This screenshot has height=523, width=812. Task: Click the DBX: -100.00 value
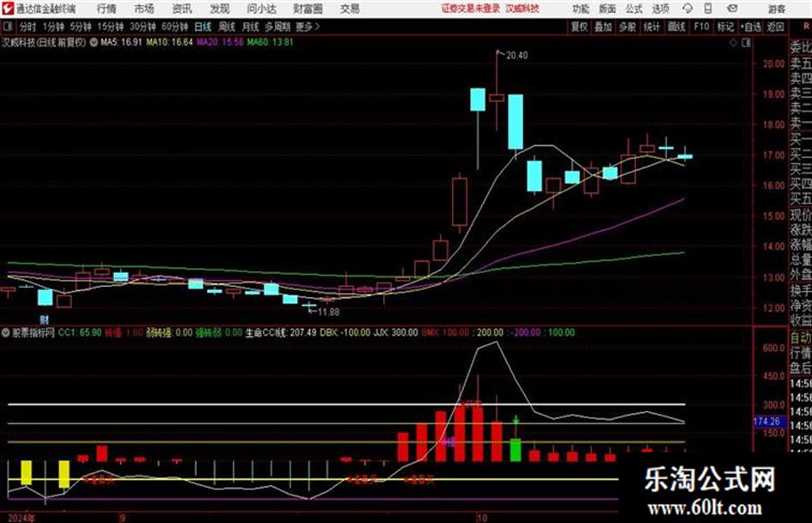[x=345, y=332]
